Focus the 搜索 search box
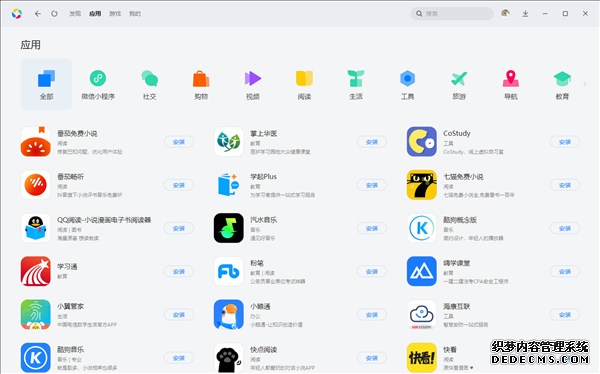 (452, 13)
